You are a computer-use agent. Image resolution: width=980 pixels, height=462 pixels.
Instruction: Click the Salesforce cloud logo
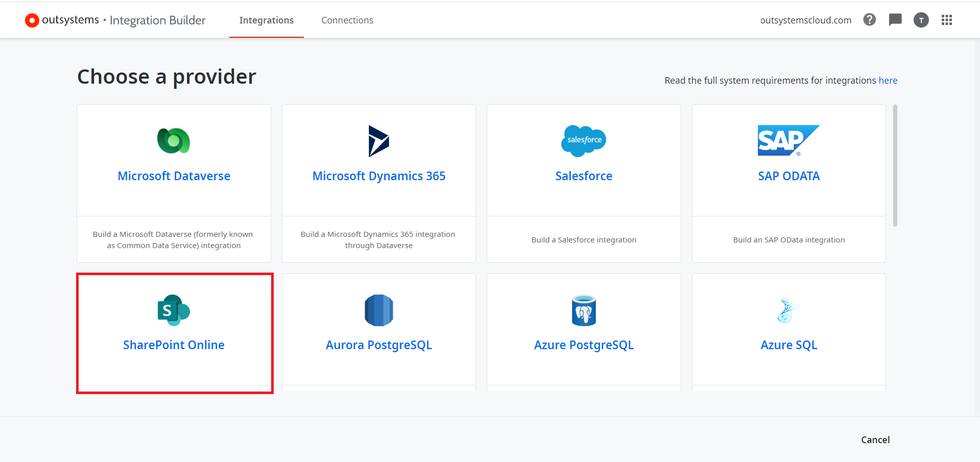(x=584, y=140)
